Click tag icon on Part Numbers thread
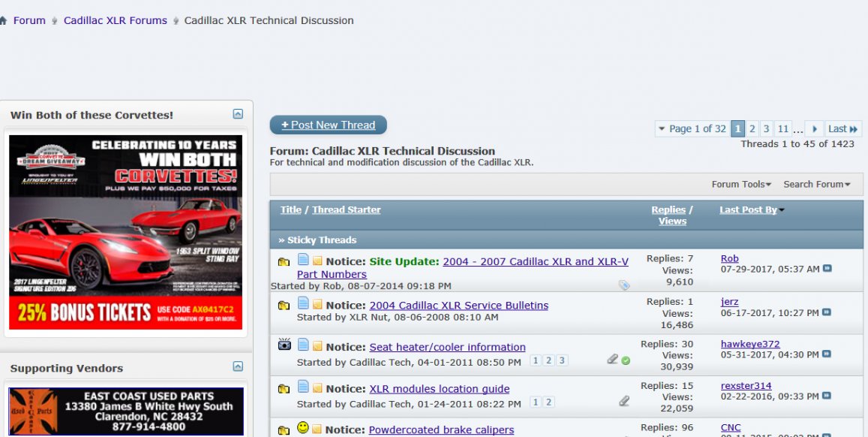868x437 pixels. (624, 285)
